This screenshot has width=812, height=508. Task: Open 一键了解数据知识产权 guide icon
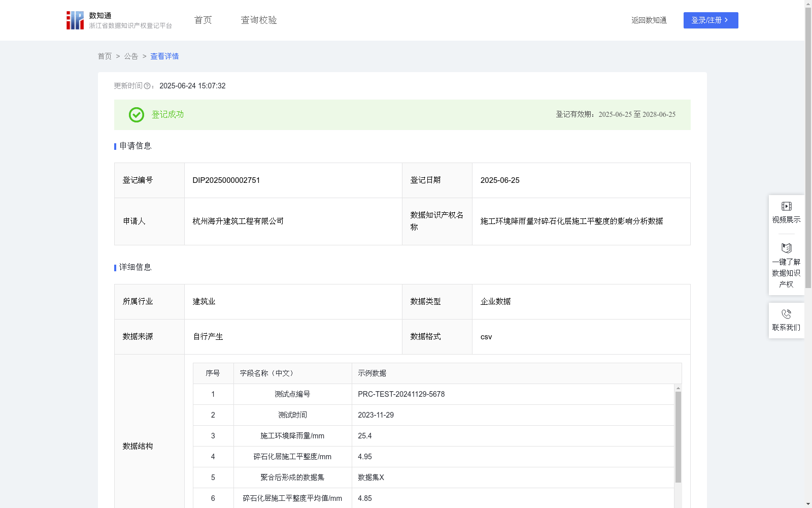pyautogui.click(x=787, y=248)
